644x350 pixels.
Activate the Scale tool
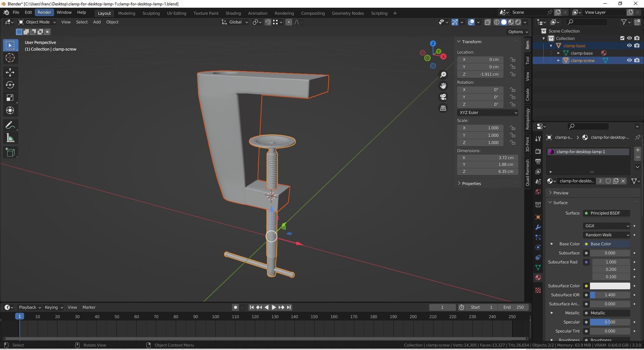(x=10, y=98)
